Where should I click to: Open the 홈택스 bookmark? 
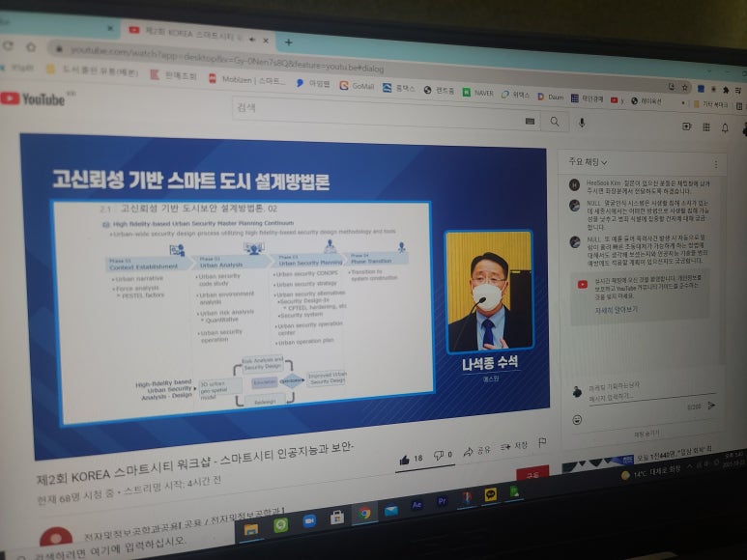pyautogui.click(x=399, y=88)
